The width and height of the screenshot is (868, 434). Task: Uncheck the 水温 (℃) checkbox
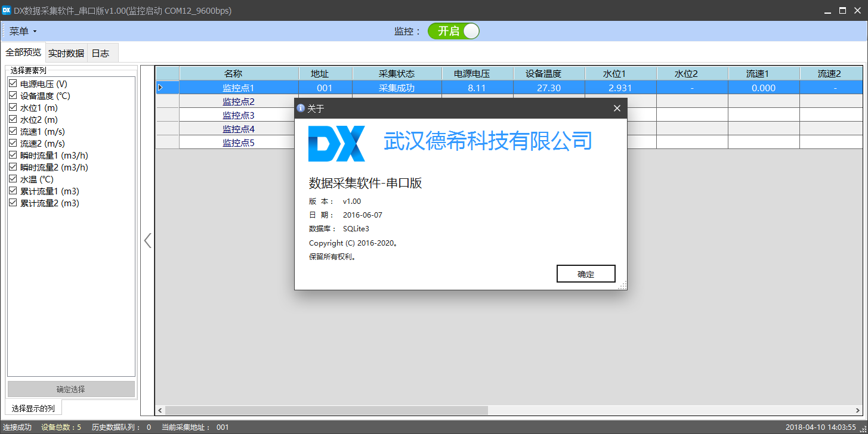click(x=13, y=179)
